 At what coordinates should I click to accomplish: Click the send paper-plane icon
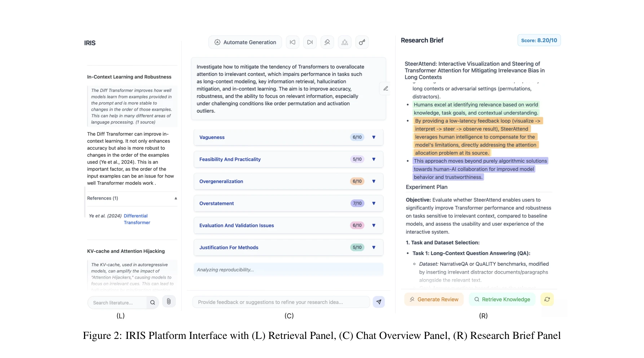tap(379, 302)
